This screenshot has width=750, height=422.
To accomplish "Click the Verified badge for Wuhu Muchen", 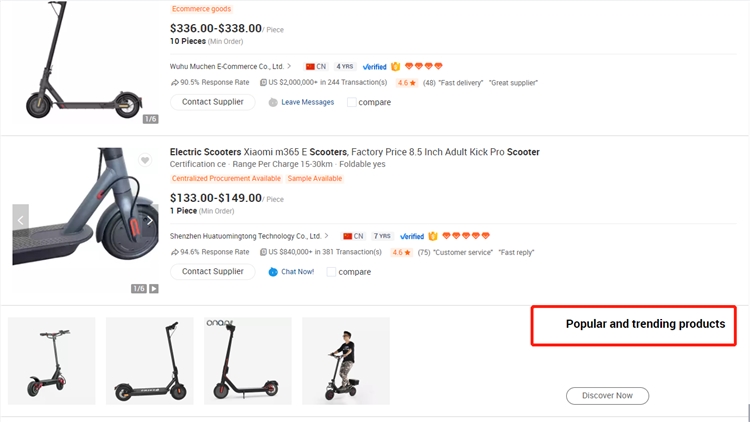I will pos(374,66).
